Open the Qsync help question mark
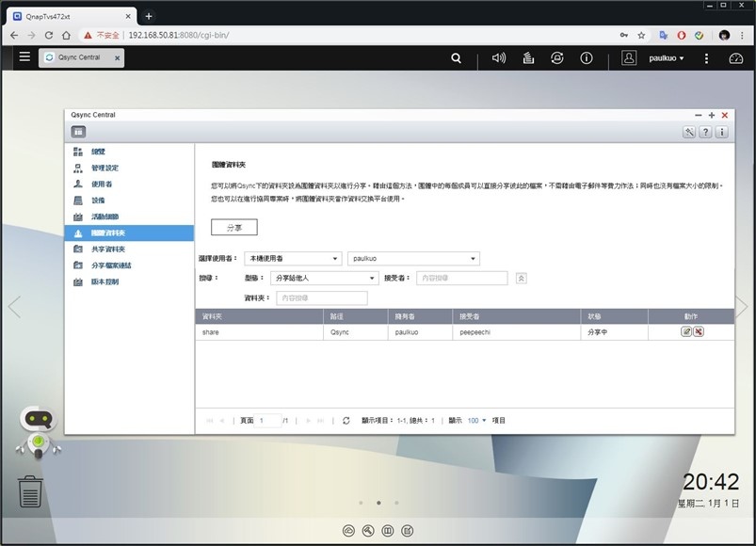 pos(705,132)
